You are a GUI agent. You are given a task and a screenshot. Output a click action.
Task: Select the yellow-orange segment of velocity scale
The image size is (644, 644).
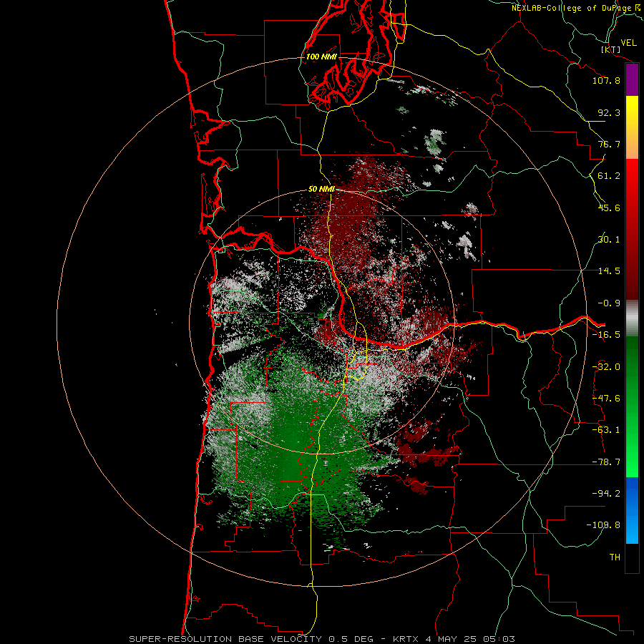tap(632, 127)
